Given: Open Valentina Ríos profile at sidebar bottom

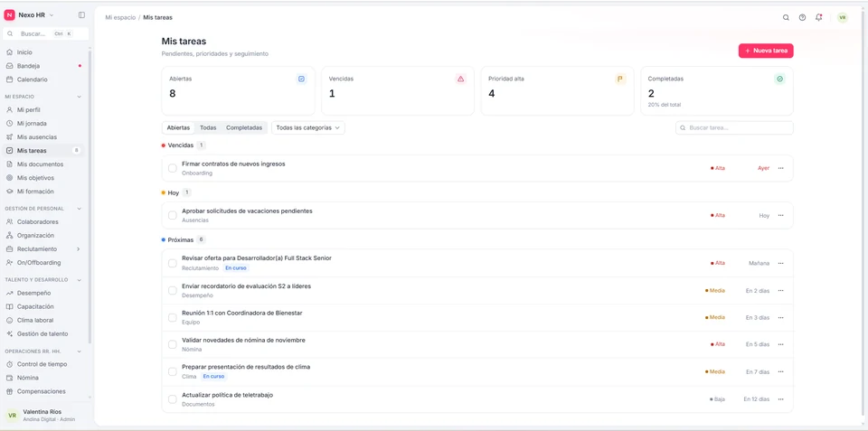Looking at the screenshot, I should (43, 415).
